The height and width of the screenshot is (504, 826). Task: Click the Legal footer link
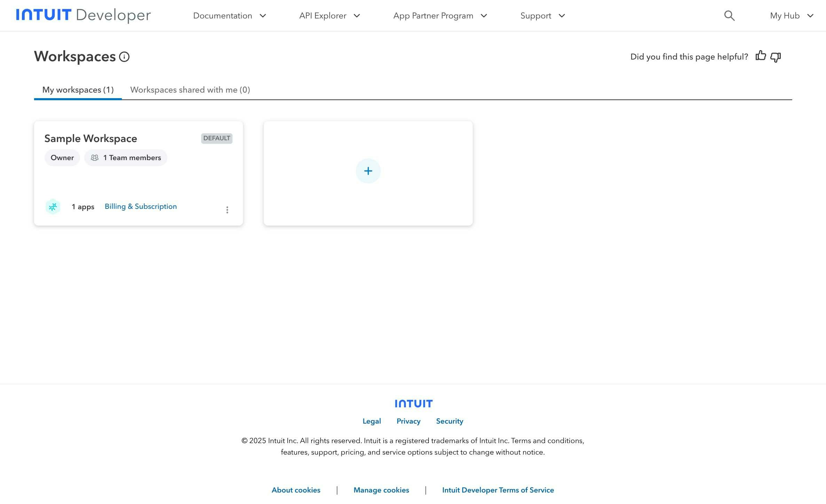click(x=372, y=421)
